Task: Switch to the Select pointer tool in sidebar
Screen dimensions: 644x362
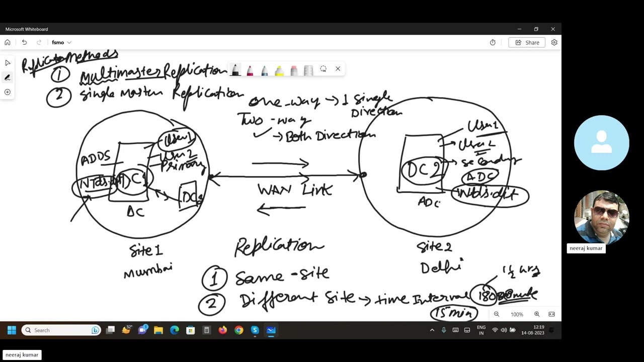Action: pos(8,63)
